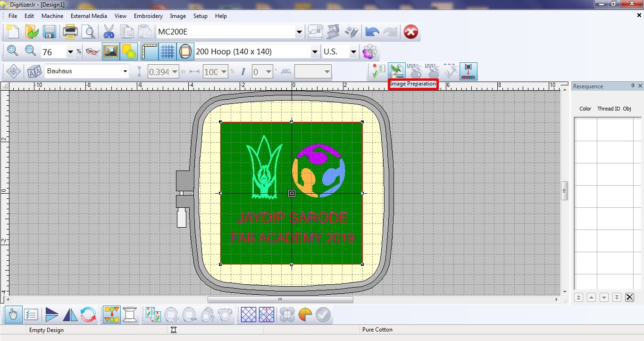The image size is (644, 341).
Task: Create a new design with the New icon
Action: [13, 32]
